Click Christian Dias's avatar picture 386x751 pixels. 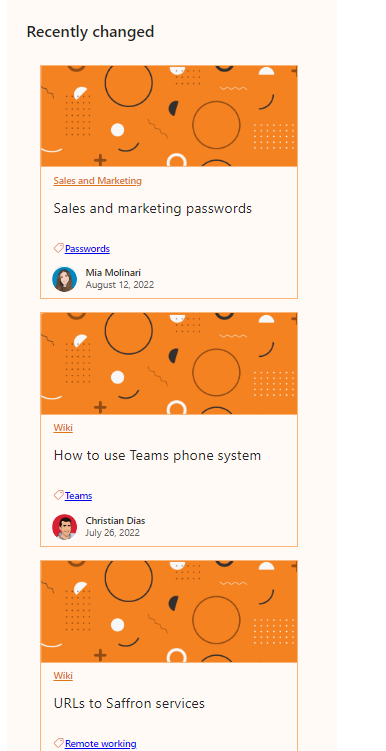coord(65,527)
